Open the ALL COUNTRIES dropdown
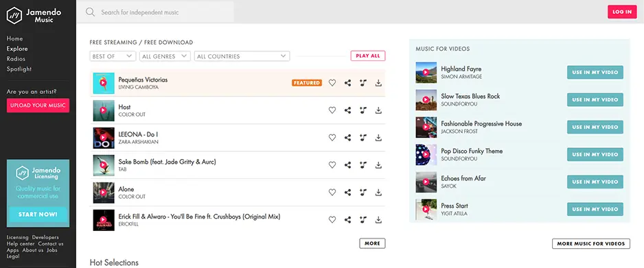This screenshot has width=644, height=268. (x=242, y=56)
